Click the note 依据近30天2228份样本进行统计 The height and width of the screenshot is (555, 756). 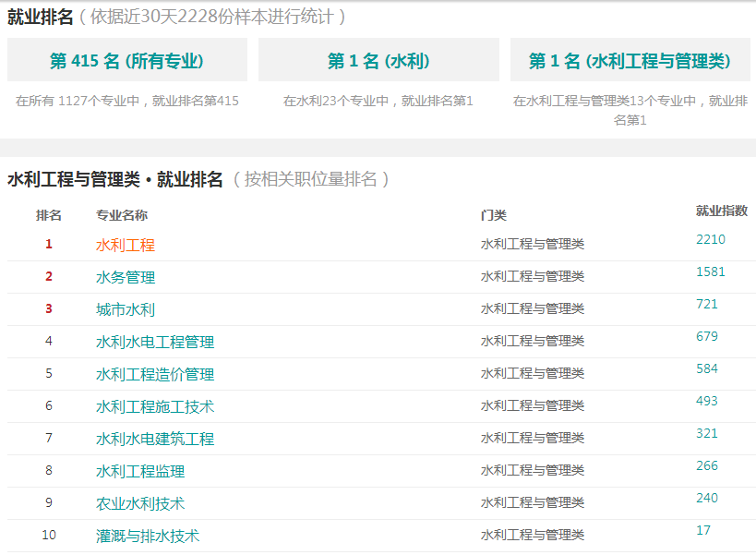tap(212, 17)
